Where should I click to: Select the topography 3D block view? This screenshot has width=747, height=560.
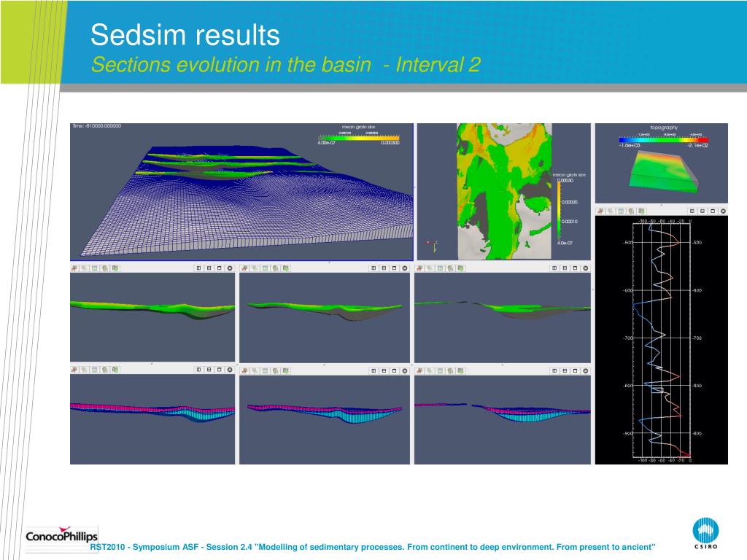(661, 163)
